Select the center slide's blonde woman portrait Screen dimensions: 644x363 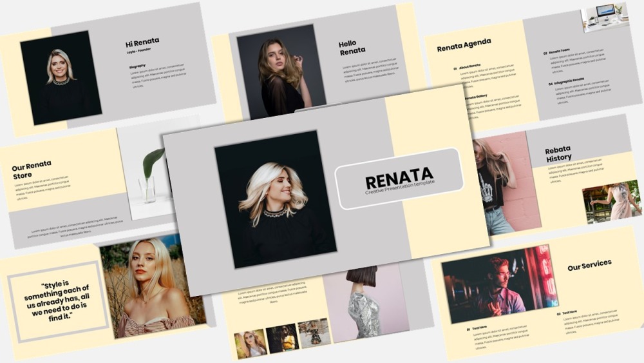tap(276, 199)
